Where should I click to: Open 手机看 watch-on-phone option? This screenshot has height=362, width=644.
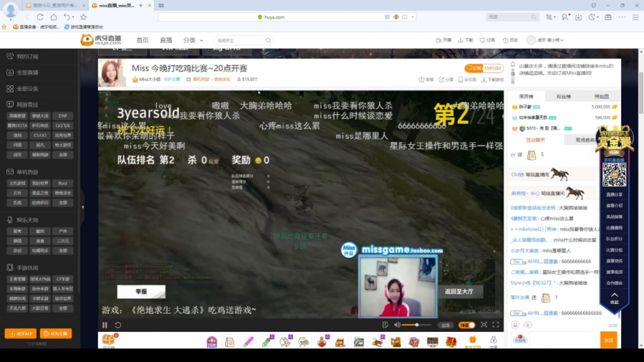pyautogui.click(x=467, y=80)
